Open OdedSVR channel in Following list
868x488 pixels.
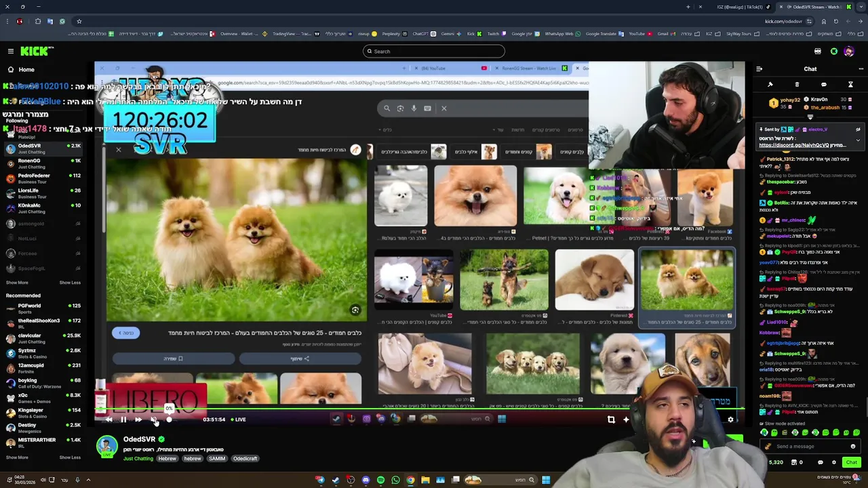click(42, 148)
